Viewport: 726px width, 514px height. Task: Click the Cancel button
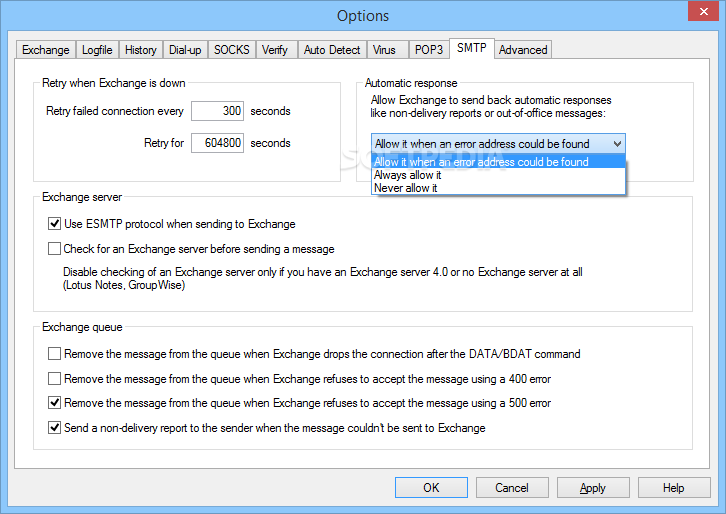(512, 488)
